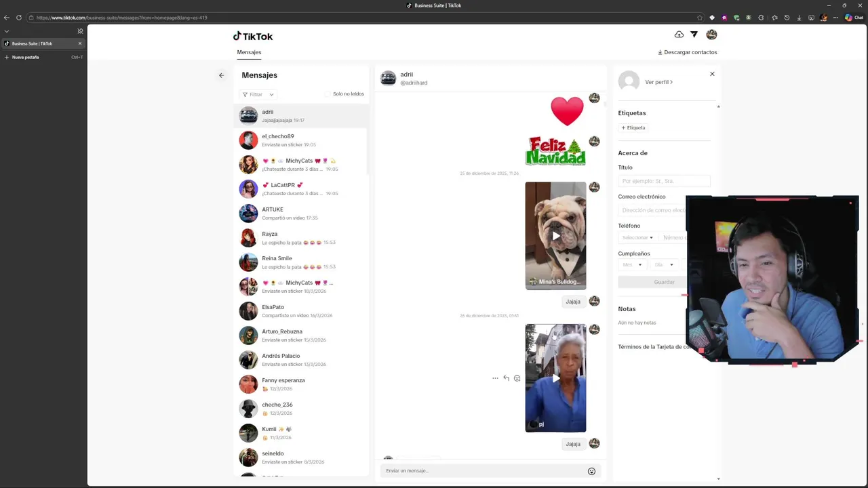Click the Título input field
Viewport: 868px width, 488px height.
pyautogui.click(x=664, y=181)
